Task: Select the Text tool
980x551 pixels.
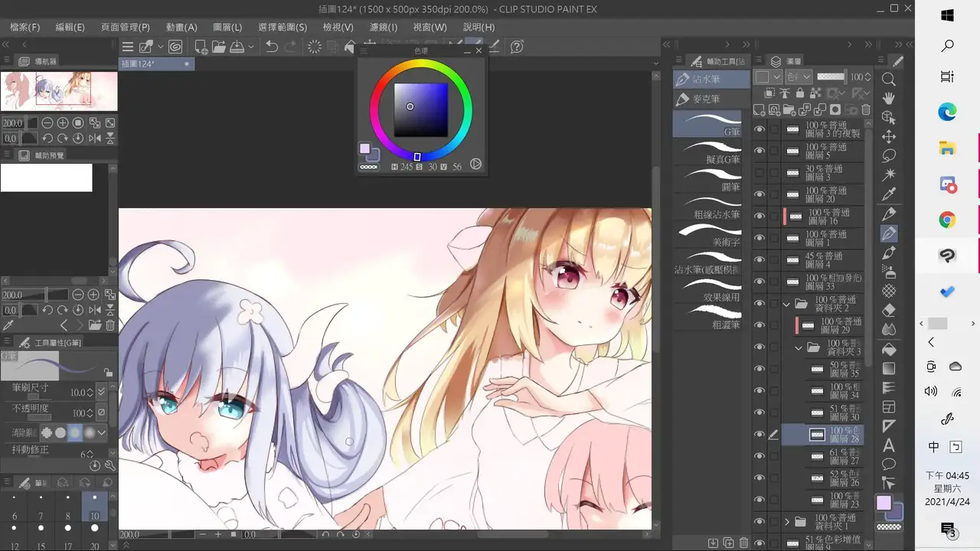Action: [889, 445]
